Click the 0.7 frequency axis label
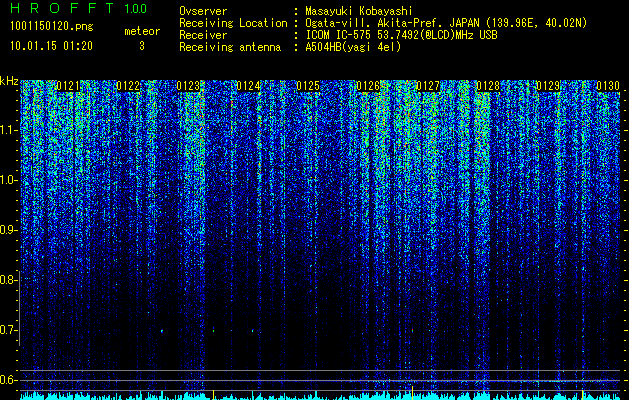Screen dimensions: 629x400 8,330
